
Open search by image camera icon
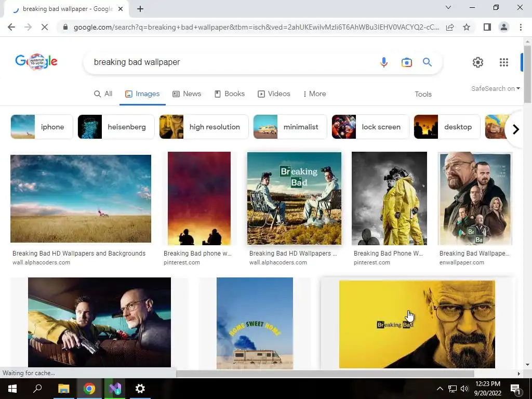(x=406, y=62)
